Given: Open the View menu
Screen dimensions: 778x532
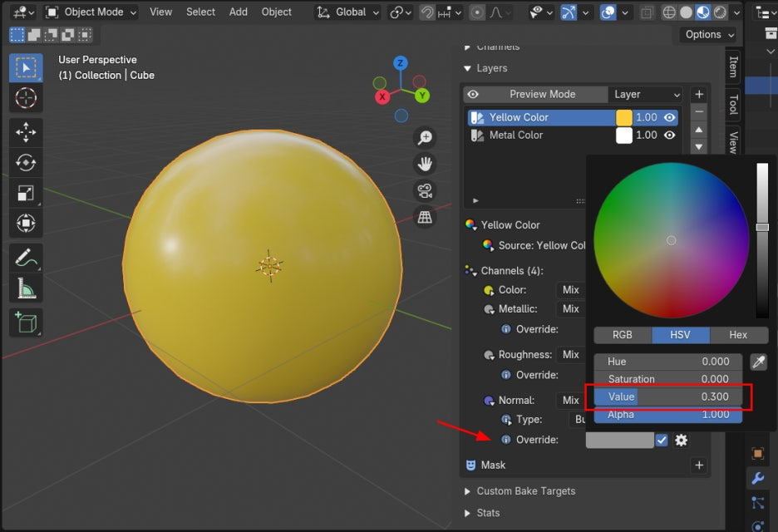Looking at the screenshot, I should click(x=160, y=12).
